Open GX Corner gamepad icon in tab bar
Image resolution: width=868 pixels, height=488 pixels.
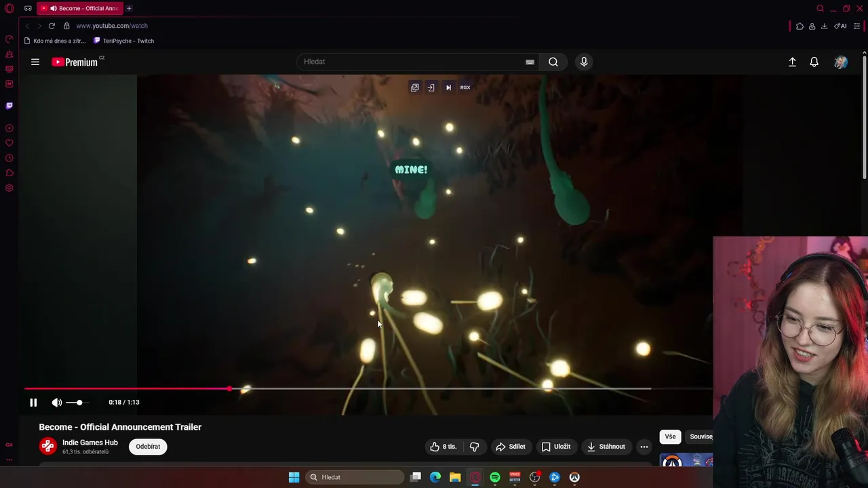[28, 8]
